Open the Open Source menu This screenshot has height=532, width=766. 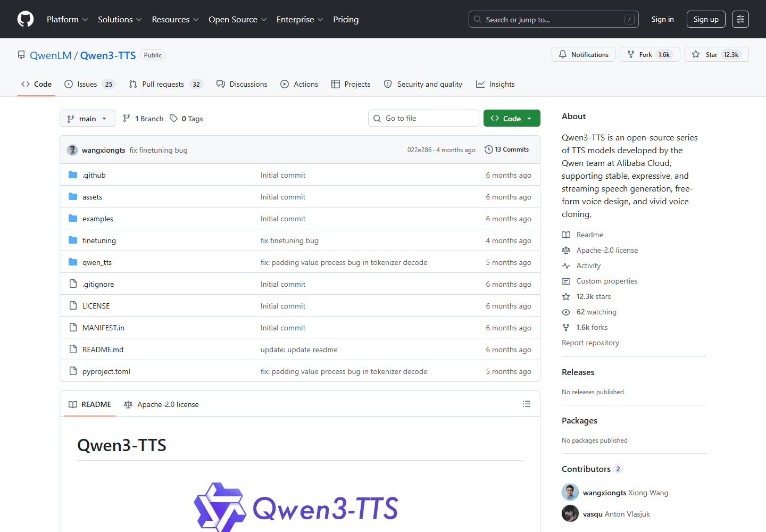click(237, 19)
